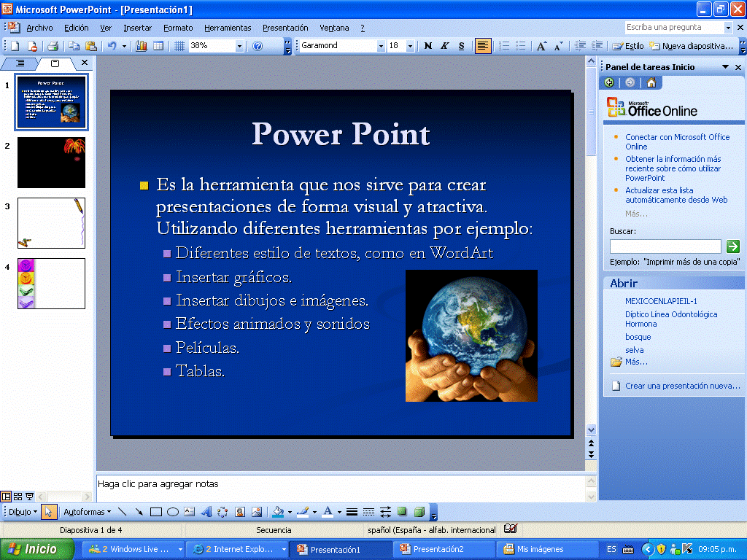
Task: Decrease the indent level
Action: point(580,46)
